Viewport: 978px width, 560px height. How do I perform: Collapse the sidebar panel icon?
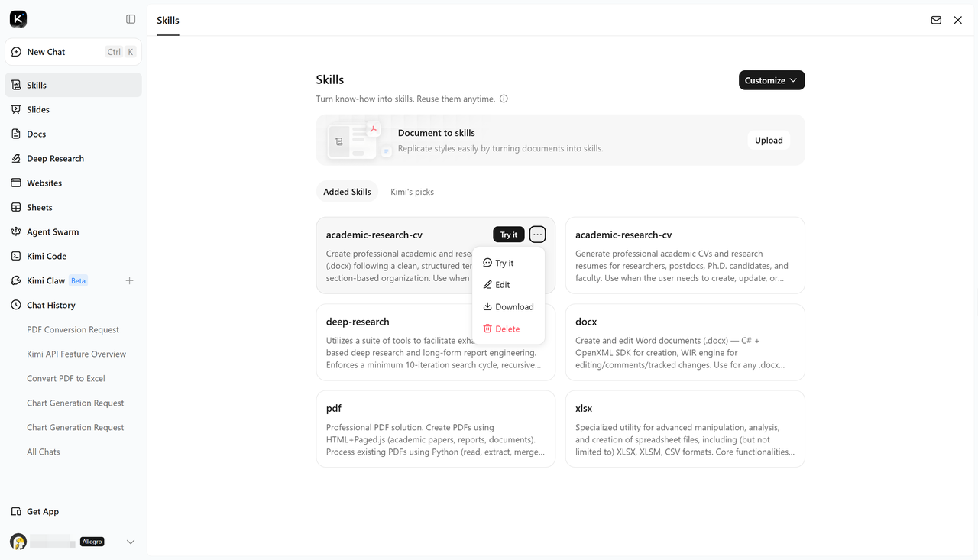[131, 19]
